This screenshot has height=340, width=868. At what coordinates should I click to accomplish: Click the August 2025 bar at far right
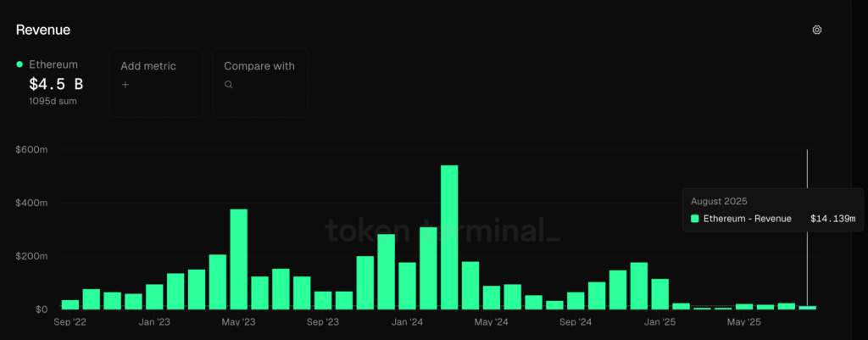click(x=807, y=307)
